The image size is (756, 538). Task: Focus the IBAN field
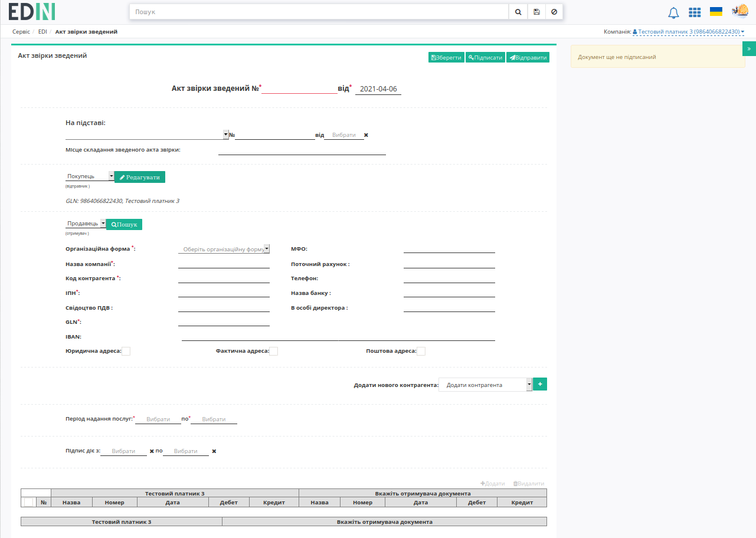(x=338, y=336)
